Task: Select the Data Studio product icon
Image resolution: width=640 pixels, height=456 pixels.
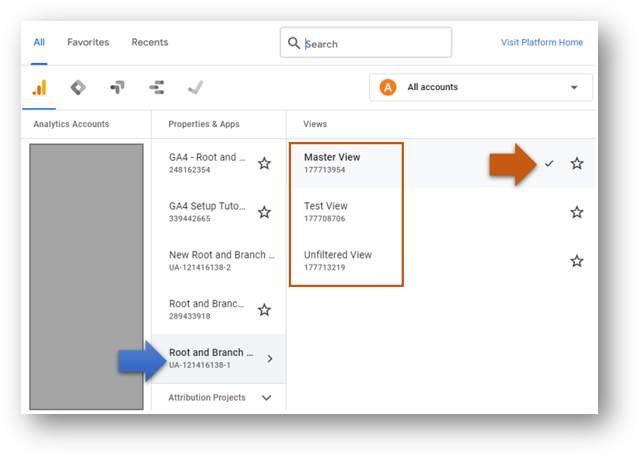Action: pos(157,87)
